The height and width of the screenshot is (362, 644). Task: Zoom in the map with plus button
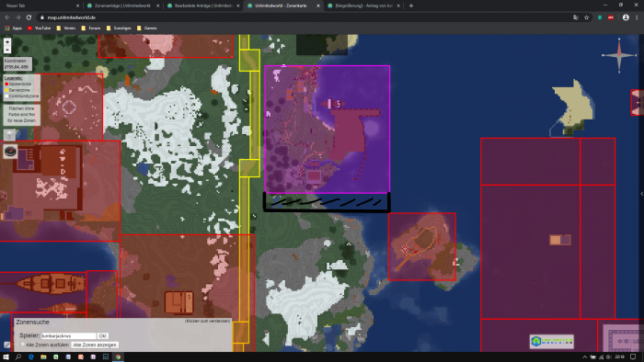pyautogui.click(x=7, y=42)
